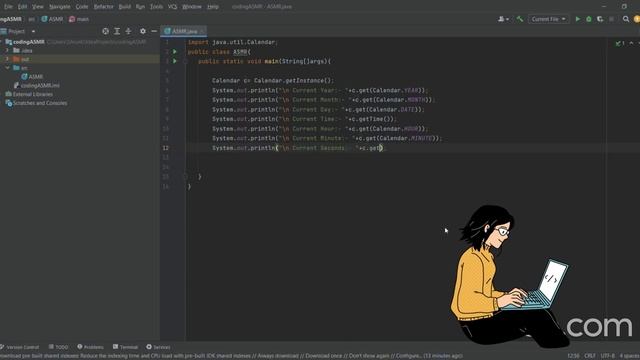This screenshot has height=360, width=640.
Task: Hide the Project tool window
Action: coord(154,31)
